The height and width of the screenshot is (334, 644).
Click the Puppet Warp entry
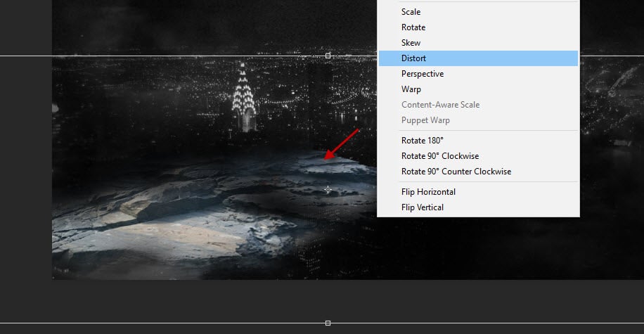point(425,120)
